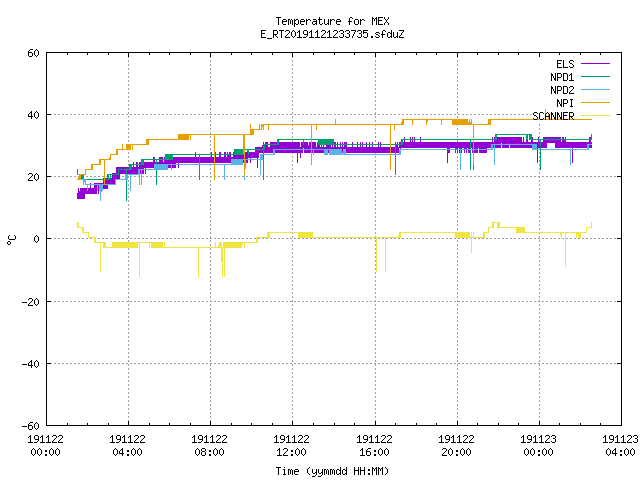The width and height of the screenshot is (640, 480).
Task: Click the y-axis tick label 20
Action: 33,178
